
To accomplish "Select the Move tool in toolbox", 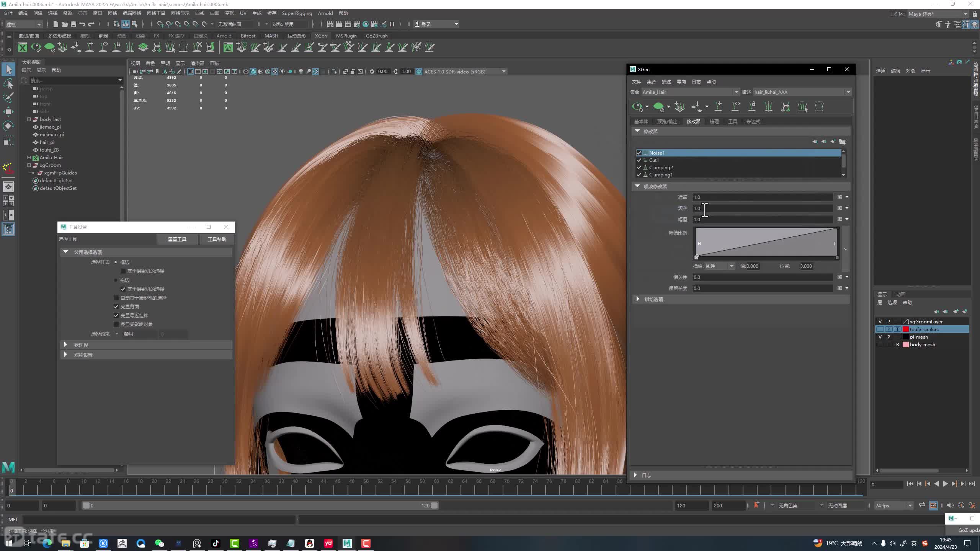I will (x=8, y=112).
